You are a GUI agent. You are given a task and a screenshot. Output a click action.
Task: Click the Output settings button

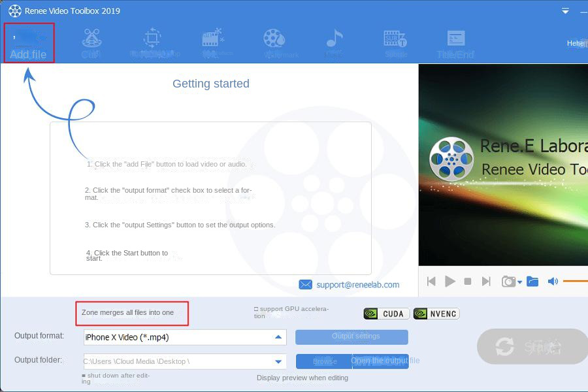(351, 336)
